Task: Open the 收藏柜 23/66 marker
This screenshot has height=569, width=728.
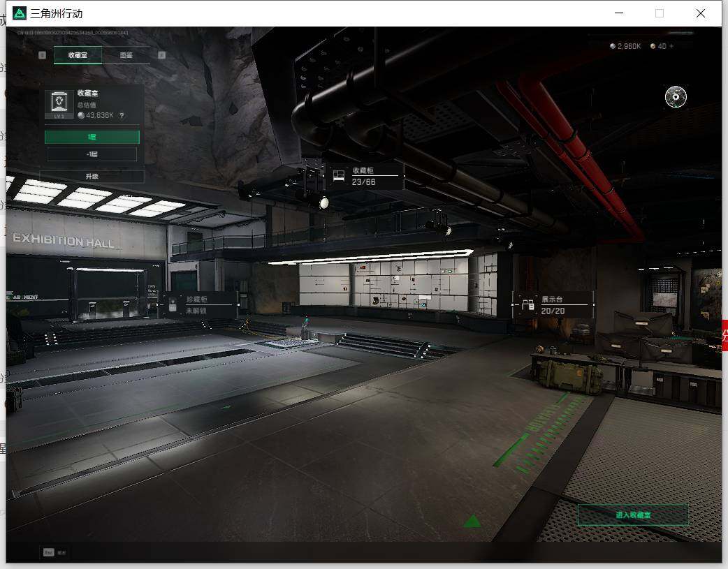Action: (x=365, y=176)
